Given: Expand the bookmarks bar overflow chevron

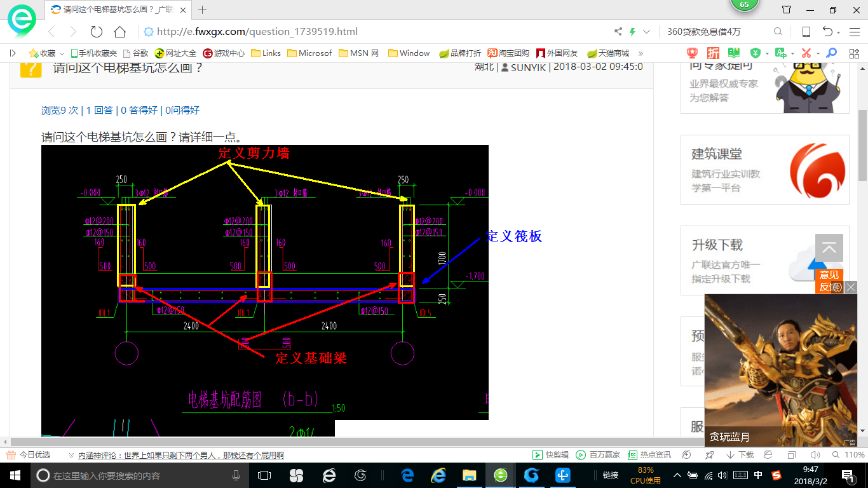Looking at the screenshot, I should coord(641,53).
